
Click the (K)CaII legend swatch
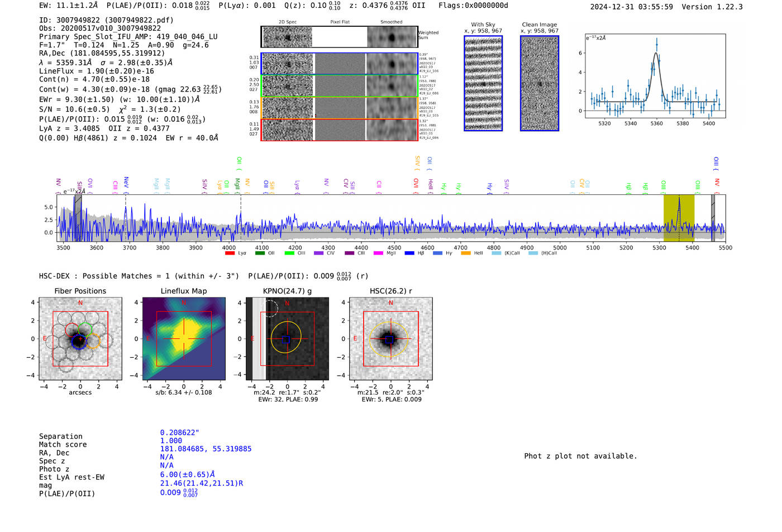click(497, 253)
